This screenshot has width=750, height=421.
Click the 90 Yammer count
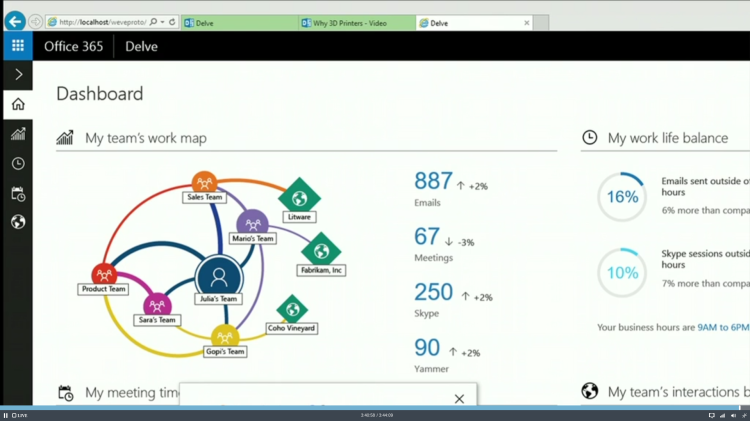click(x=427, y=348)
